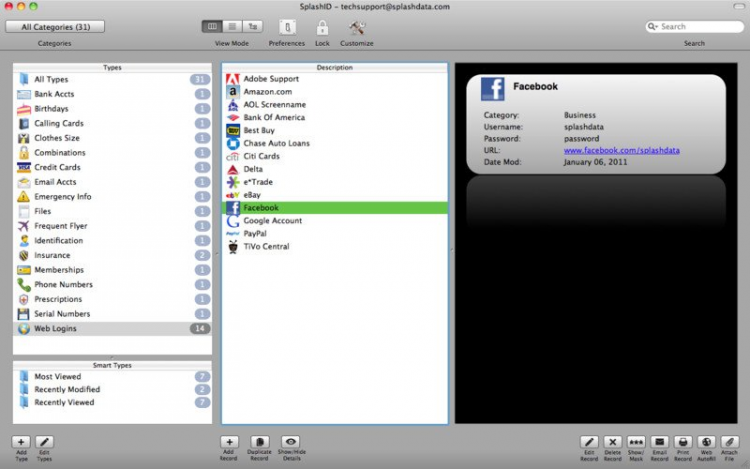The image size is (750, 469).
Task: Click the Print Record printer button
Action: click(683, 442)
